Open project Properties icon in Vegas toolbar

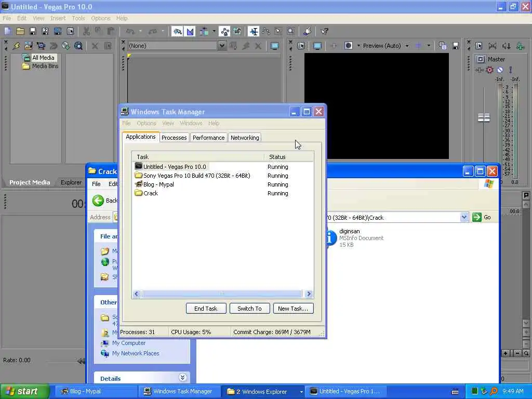tap(70, 32)
